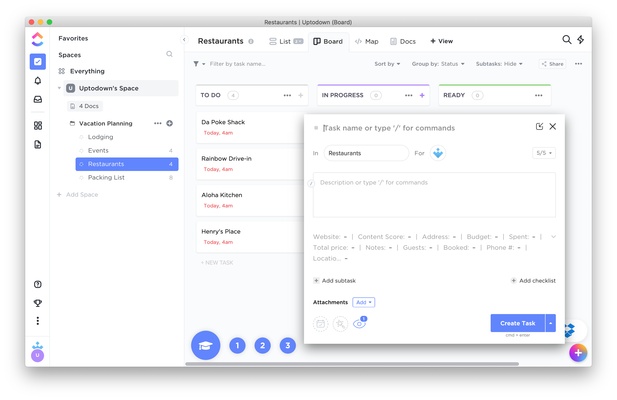Open the three vertical dots sidebar menu

coord(38,321)
